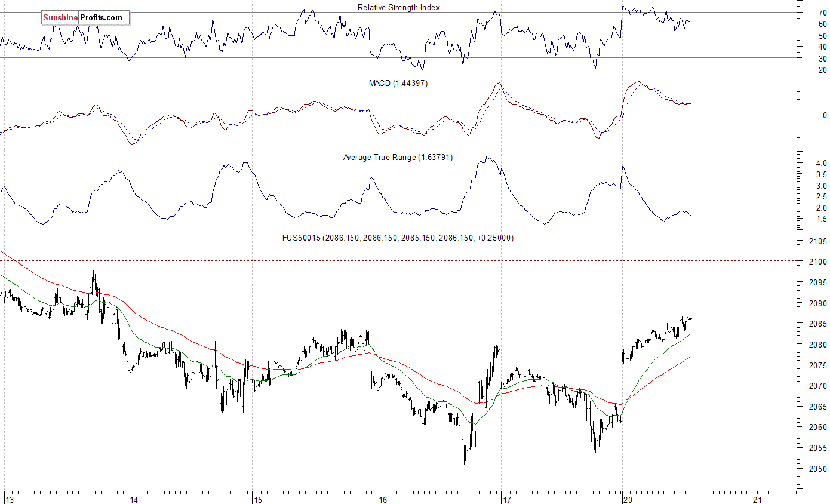Click the price axis label 2065

pos(819,407)
